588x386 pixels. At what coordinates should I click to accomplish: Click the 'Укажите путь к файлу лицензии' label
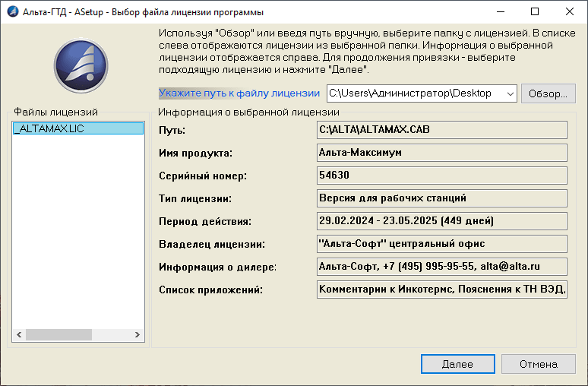[239, 93]
